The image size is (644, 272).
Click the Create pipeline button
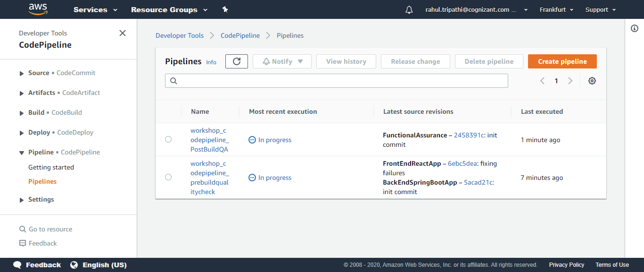point(562,61)
